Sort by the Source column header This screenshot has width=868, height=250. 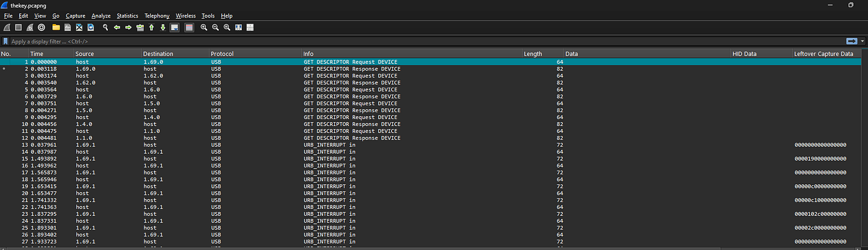pyautogui.click(x=108, y=54)
